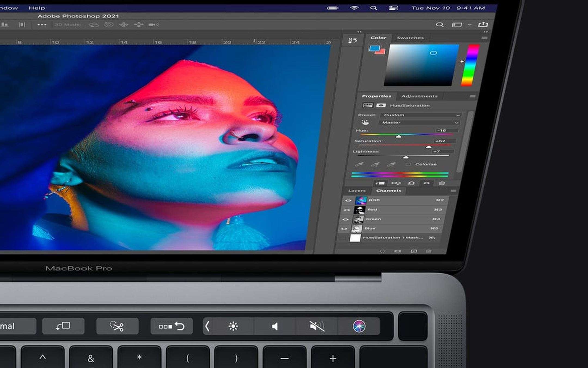The image size is (588, 368).
Task: Open the Hue/Saturation mask icon in Properties header
Action: point(381,105)
